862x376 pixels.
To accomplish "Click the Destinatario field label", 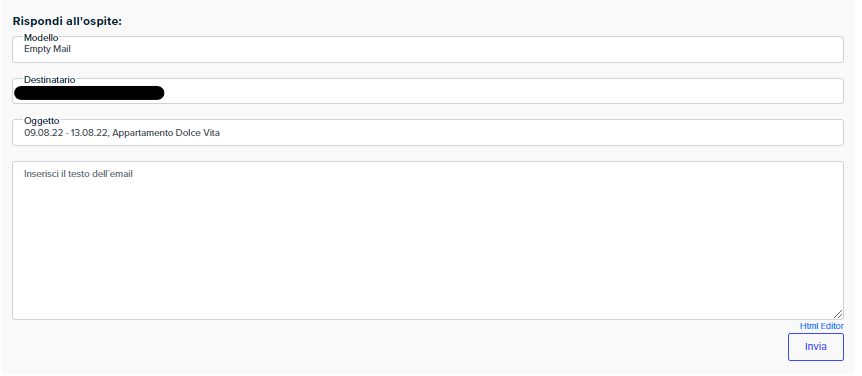I will click(x=49, y=80).
